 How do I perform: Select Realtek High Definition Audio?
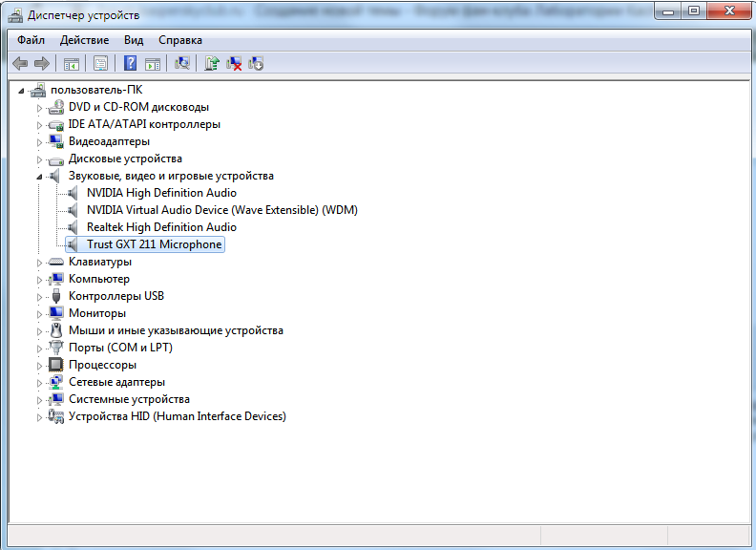point(161,227)
